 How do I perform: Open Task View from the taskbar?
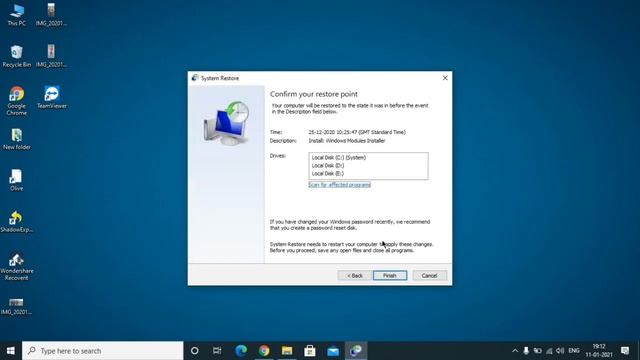(217, 351)
